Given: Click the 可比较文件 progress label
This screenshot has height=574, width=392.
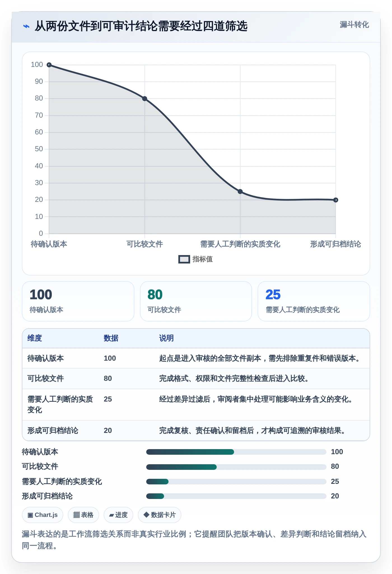Looking at the screenshot, I should [40, 466].
